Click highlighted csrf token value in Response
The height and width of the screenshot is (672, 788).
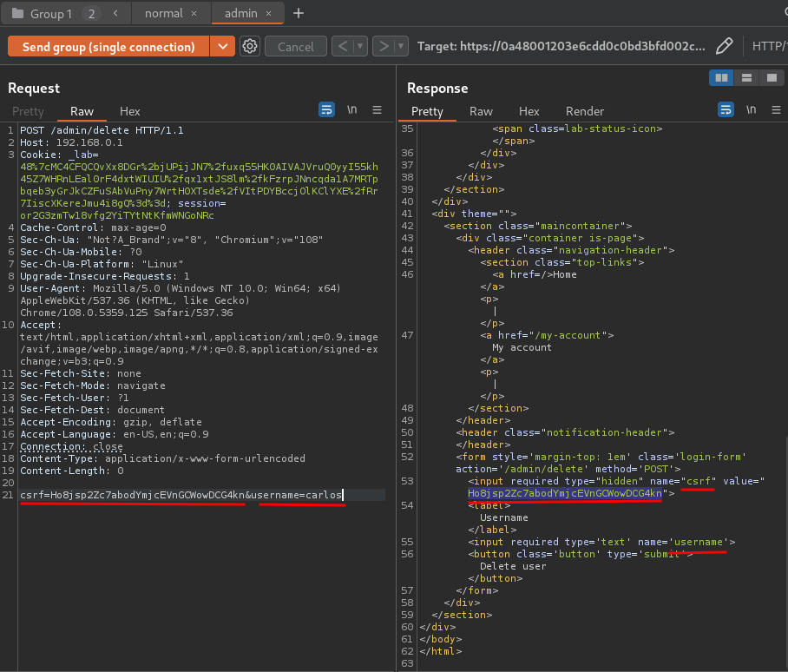(x=564, y=493)
